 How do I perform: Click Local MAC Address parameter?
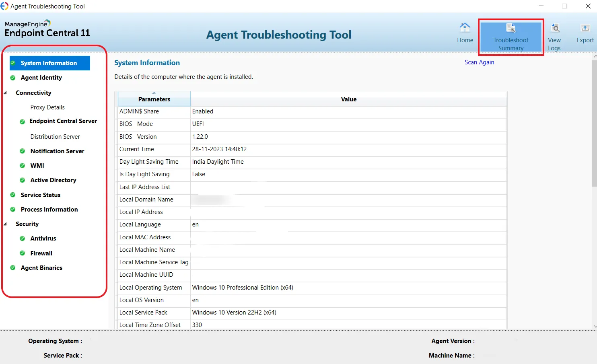tap(154, 237)
